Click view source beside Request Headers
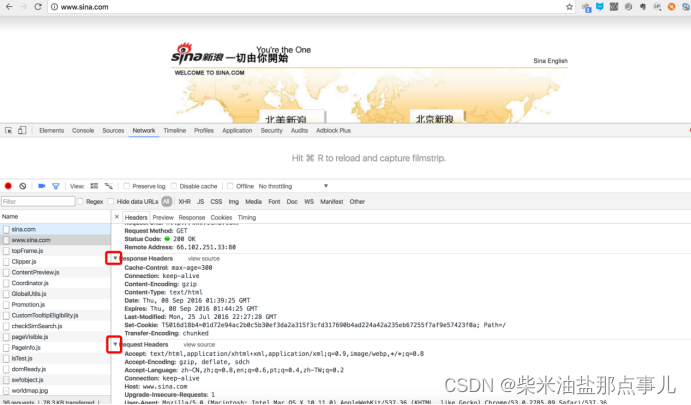Screen dimensions: 691x405 point(199,345)
